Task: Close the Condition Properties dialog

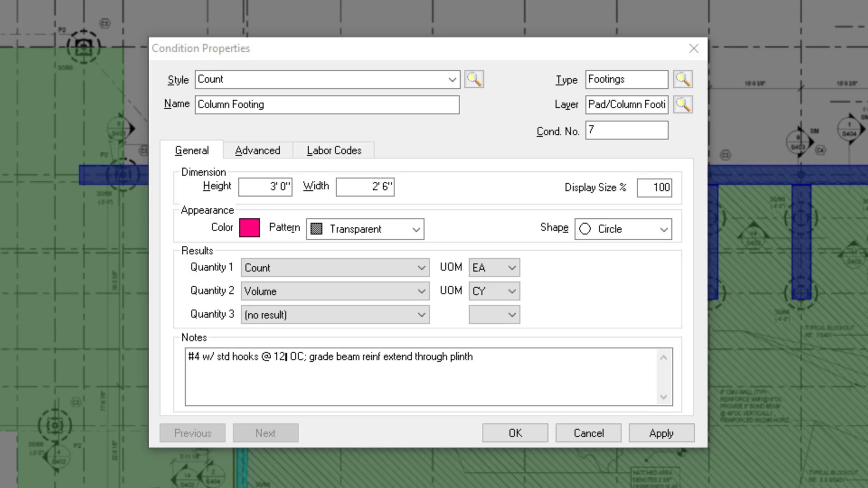Action: pos(693,48)
